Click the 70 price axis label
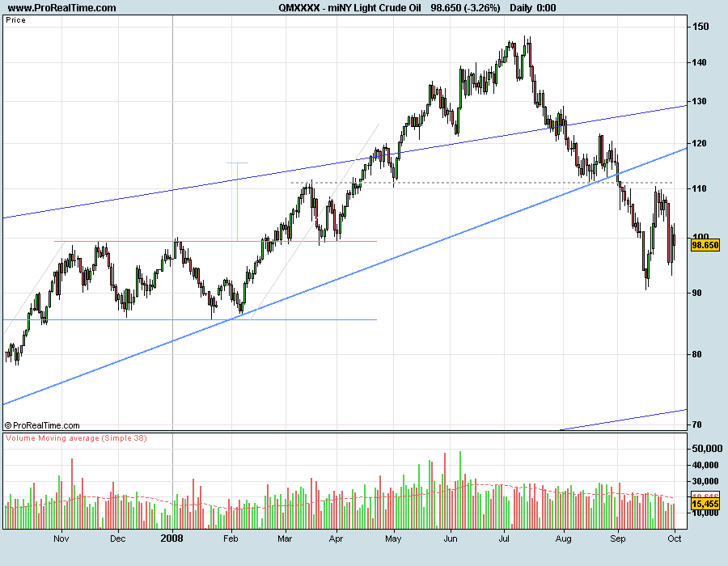The width and height of the screenshot is (728, 566). coord(697,425)
